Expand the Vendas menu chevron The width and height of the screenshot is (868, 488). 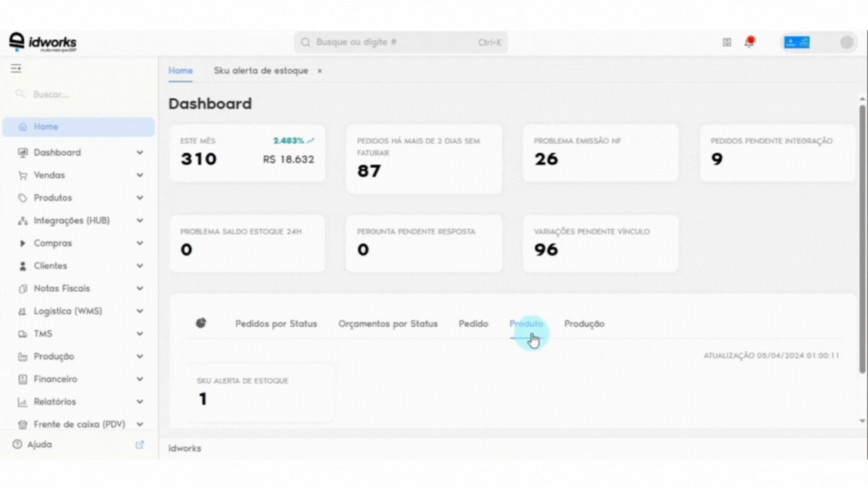(x=139, y=175)
